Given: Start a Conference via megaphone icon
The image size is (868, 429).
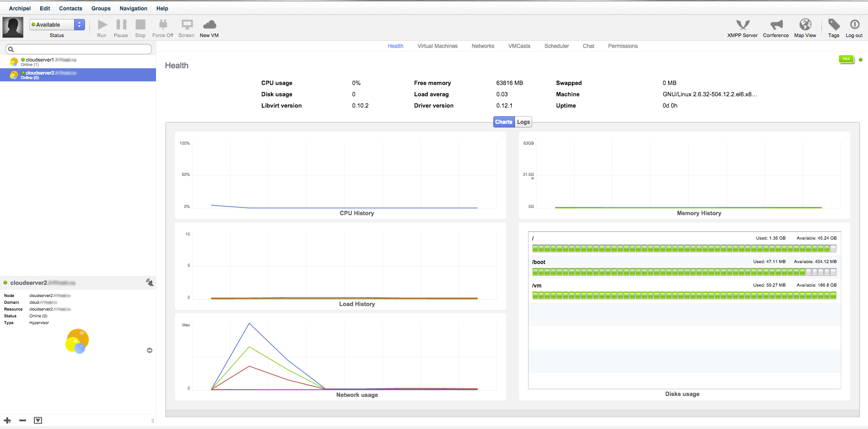Looking at the screenshot, I should 776,25.
